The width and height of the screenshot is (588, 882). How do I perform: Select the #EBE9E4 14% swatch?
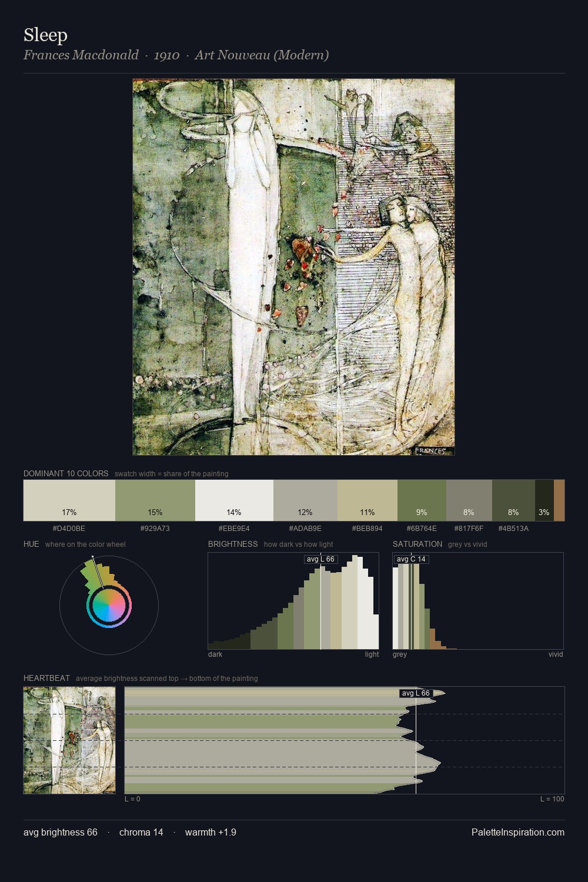pos(234,500)
